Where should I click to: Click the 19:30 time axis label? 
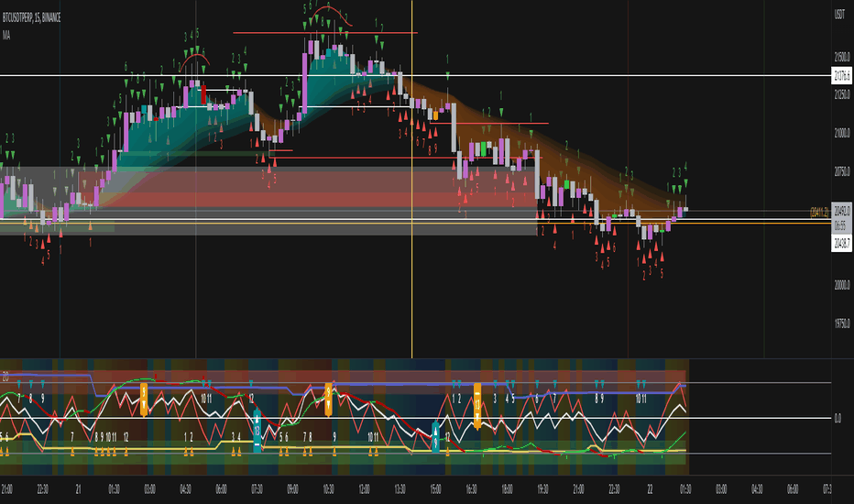(x=542, y=489)
